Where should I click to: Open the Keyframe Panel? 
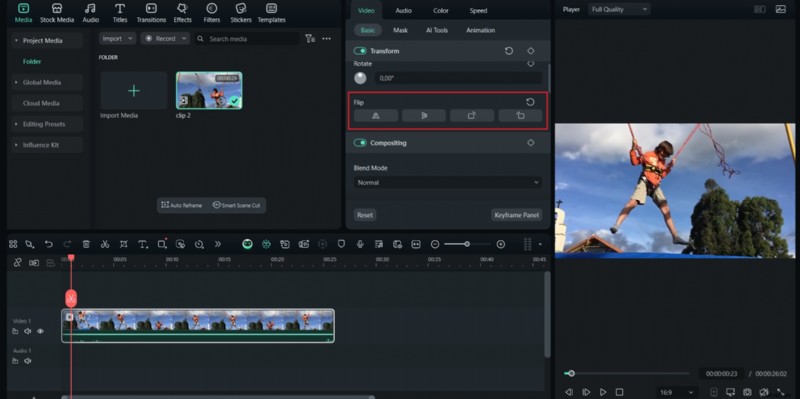pos(516,215)
